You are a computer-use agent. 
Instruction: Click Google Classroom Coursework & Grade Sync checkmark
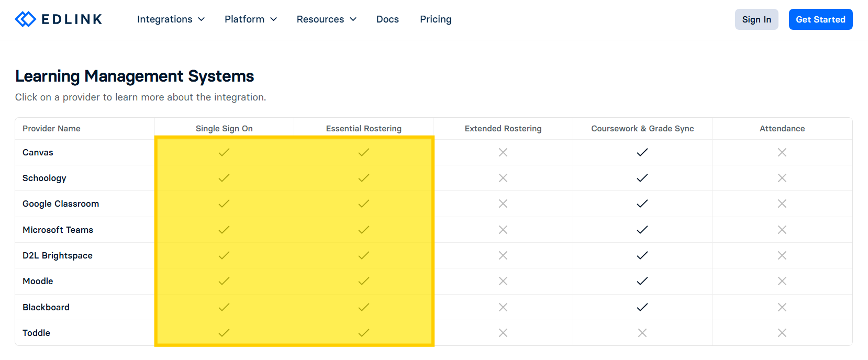642,204
